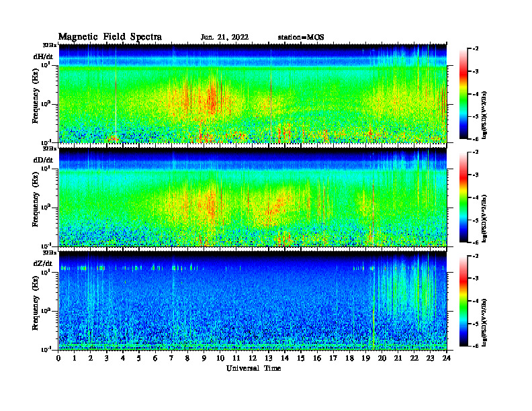Click the hour 10 tick label
The height and width of the screenshot is (411, 532).
(220, 358)
